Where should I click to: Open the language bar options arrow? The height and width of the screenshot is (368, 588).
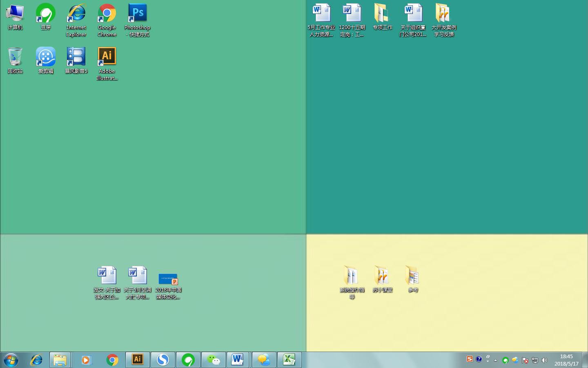click(488, 361)
